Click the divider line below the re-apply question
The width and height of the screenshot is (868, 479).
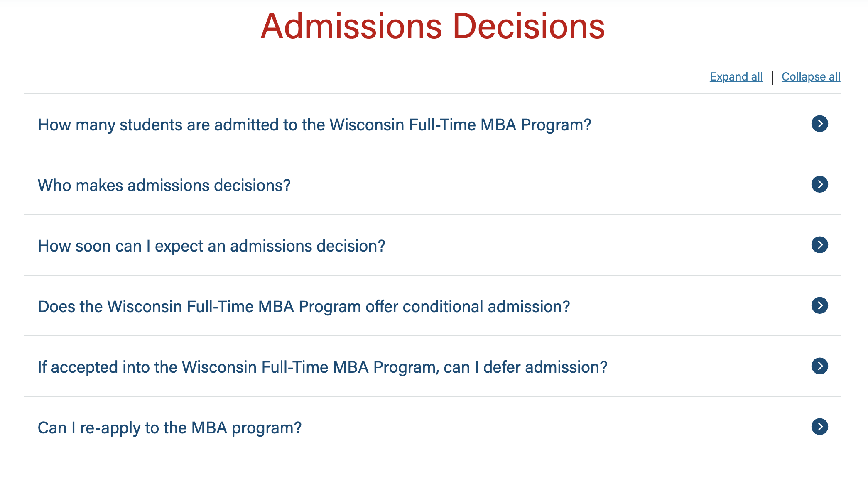coord(432,457)
